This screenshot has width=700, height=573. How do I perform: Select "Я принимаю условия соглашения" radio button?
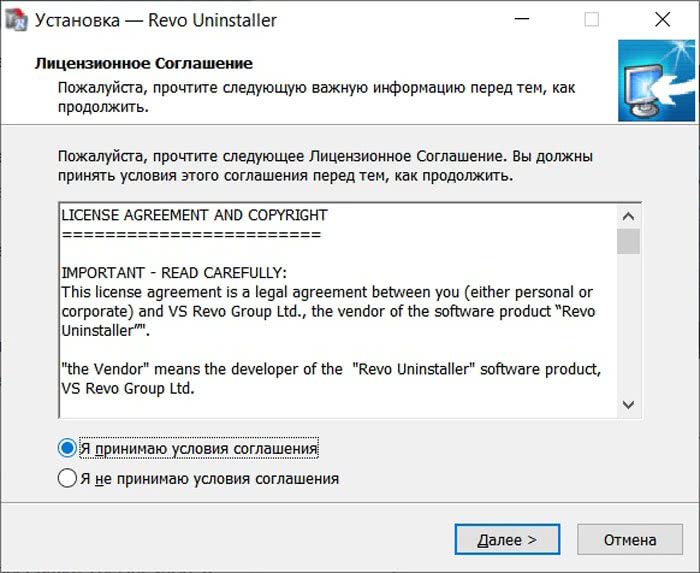67,448
